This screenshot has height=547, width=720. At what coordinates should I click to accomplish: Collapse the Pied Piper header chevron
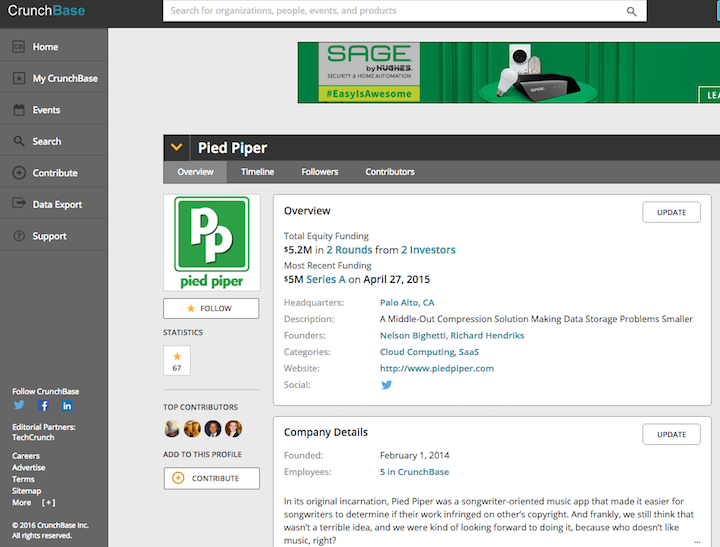[177, 147]
